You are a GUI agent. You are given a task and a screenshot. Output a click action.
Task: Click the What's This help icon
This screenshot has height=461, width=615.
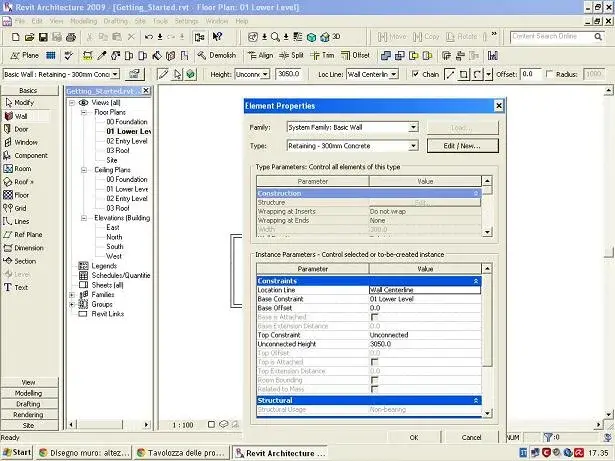click(217, 37)
